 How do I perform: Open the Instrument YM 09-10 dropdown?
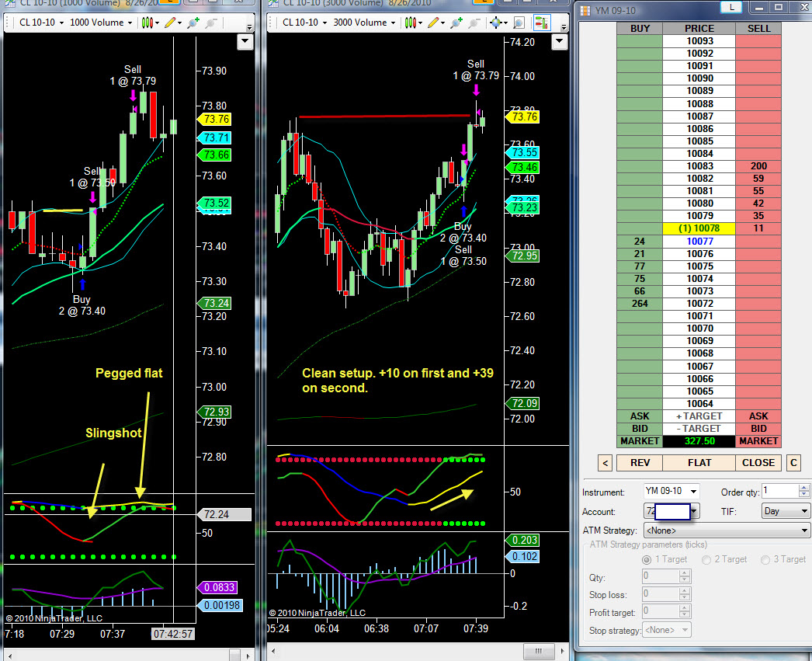click(x=693, y=491)
